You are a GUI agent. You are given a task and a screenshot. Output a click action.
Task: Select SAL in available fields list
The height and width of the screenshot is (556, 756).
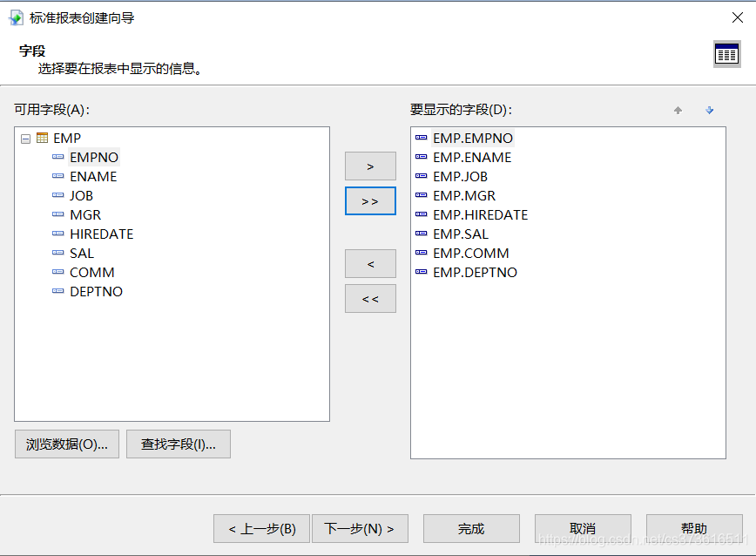pos(82,254)
